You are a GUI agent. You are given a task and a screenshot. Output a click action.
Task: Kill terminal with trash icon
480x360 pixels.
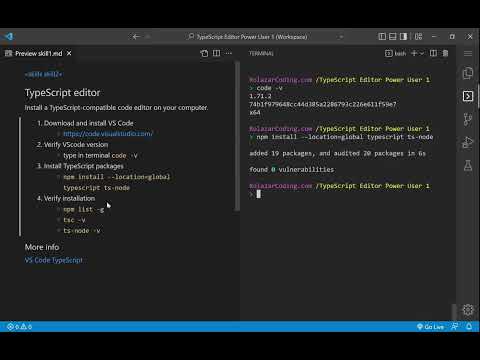(445, 53)
